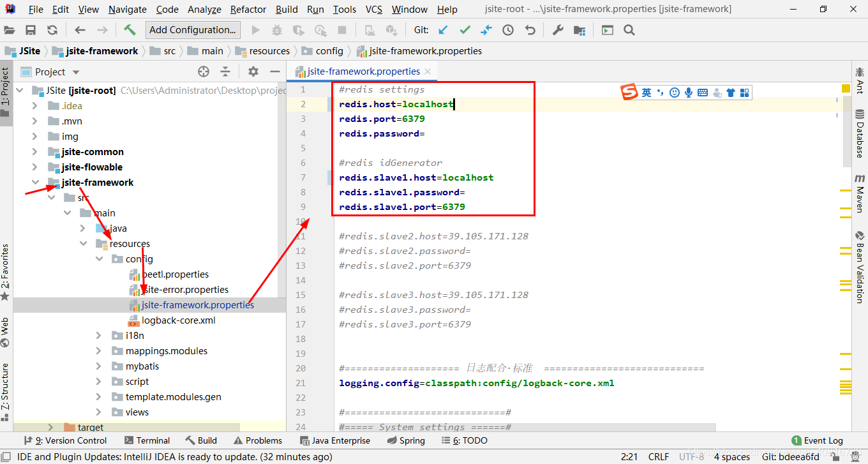Open the Database tool window
This screenshot has height=464, width=868.
(x=860, y=133)
